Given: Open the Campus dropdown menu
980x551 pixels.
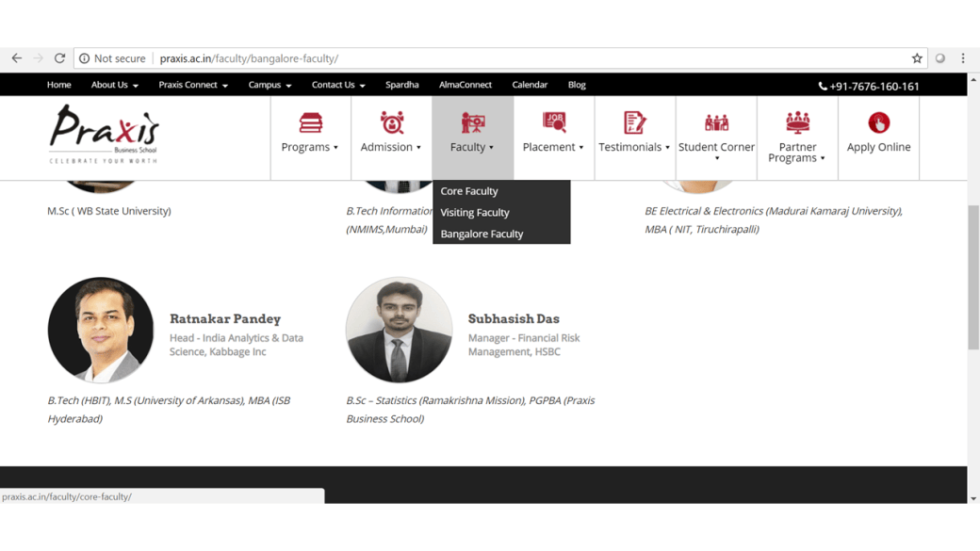Looking at the screenshot, I should [x=270, y=85].
